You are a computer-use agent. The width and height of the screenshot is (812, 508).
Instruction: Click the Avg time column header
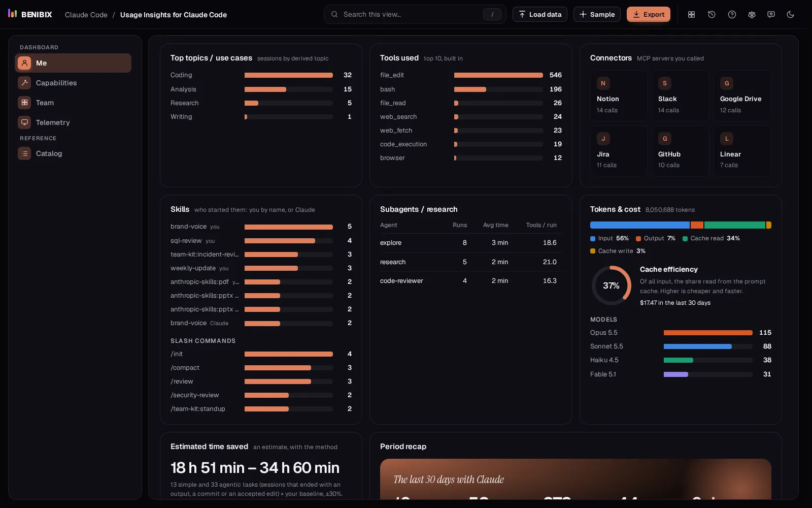tap(496, 225)
